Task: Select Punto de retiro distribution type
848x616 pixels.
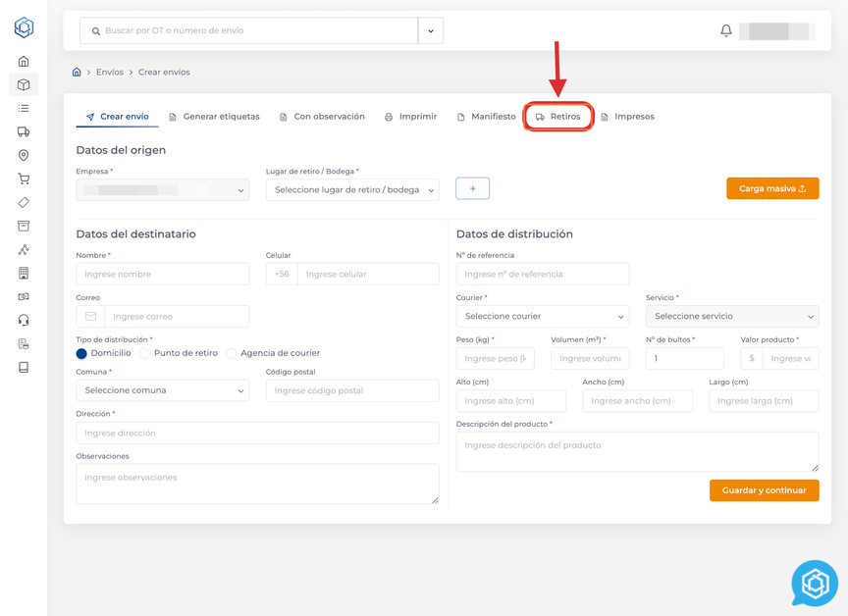Action: (x=144, y=353)
